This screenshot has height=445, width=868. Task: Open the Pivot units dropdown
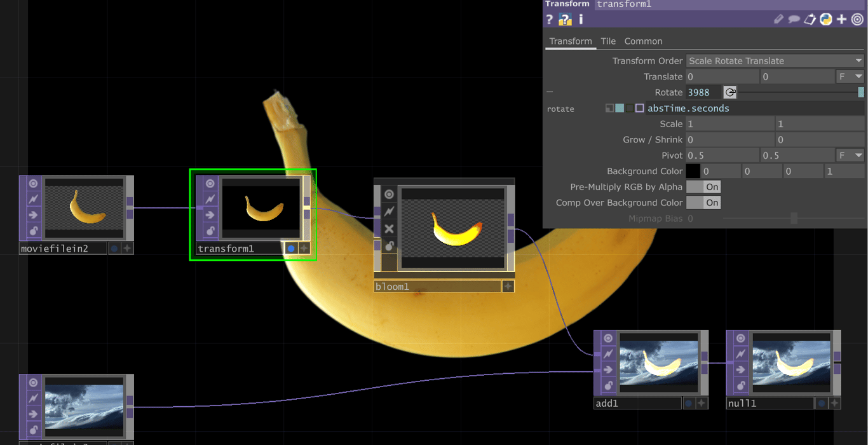click(x=850, y=156)
